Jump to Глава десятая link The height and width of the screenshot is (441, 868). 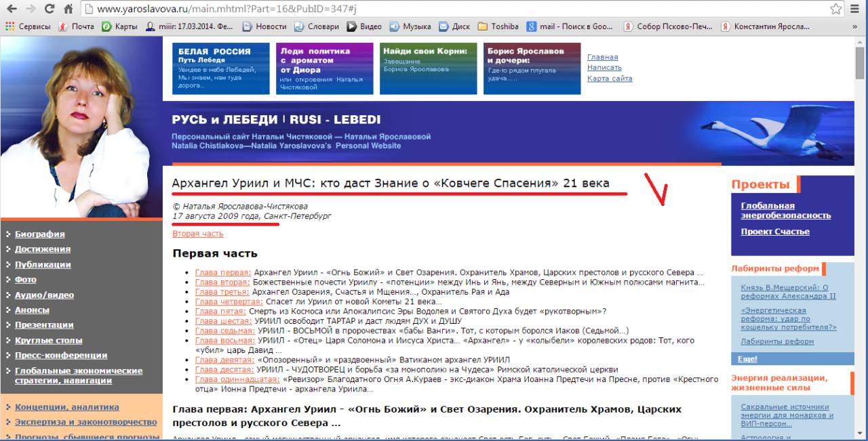[x=224, y=370]
